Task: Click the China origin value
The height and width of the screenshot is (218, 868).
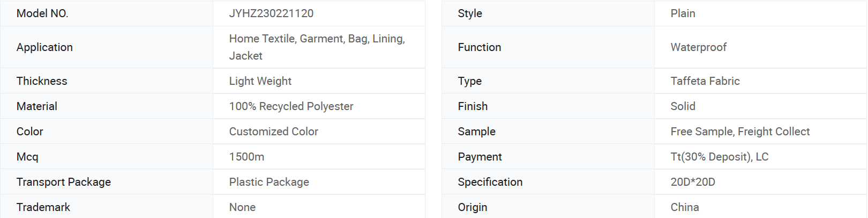Action: (685, 207)
